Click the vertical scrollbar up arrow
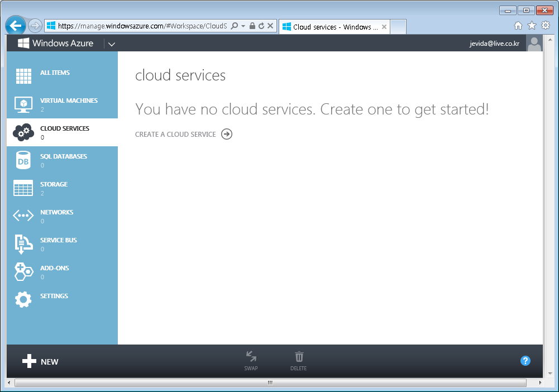The height and width of the screenshot is (392, 559). 550,39
